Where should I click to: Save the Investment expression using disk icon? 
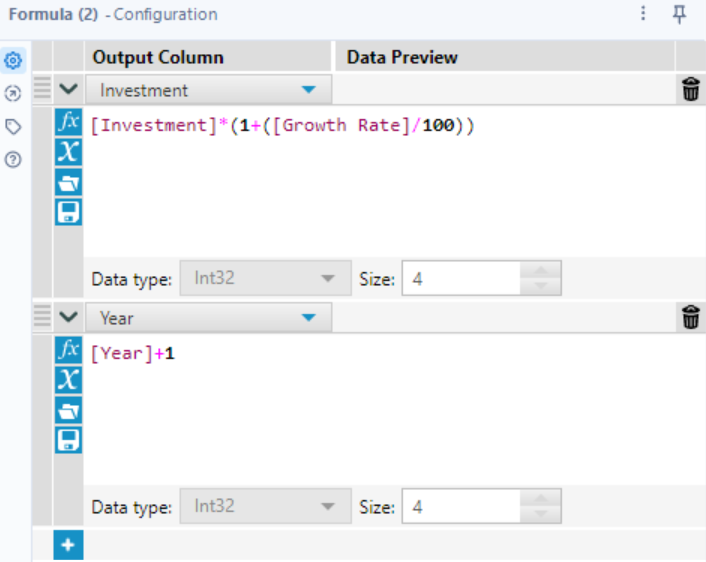(x=68, y=211)
